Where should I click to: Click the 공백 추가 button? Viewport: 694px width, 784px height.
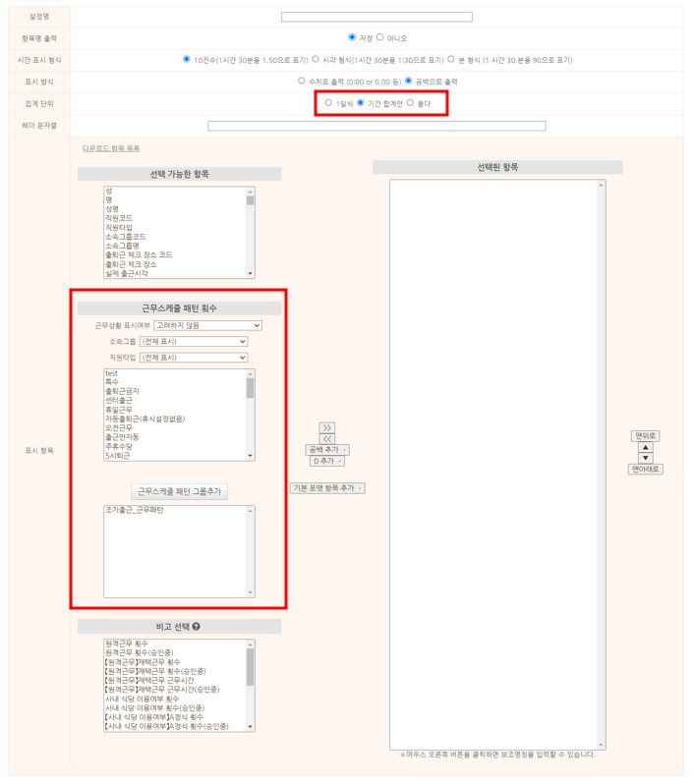(x=327, y=450)
